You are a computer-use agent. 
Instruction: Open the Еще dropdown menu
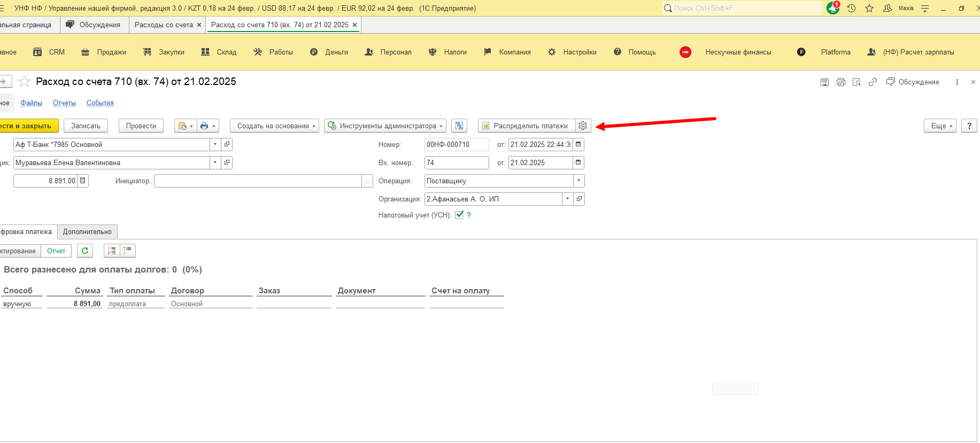click(940, 126)
